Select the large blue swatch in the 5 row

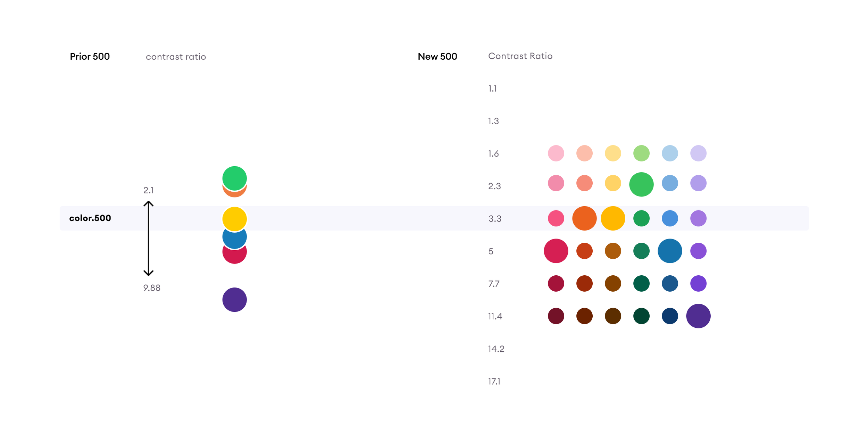(670, 251)
